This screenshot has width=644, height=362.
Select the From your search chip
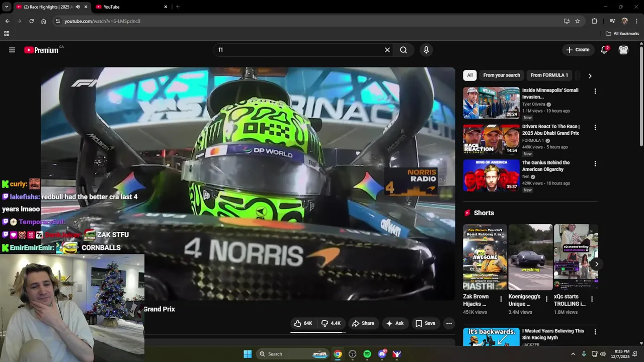coord(502,75)
